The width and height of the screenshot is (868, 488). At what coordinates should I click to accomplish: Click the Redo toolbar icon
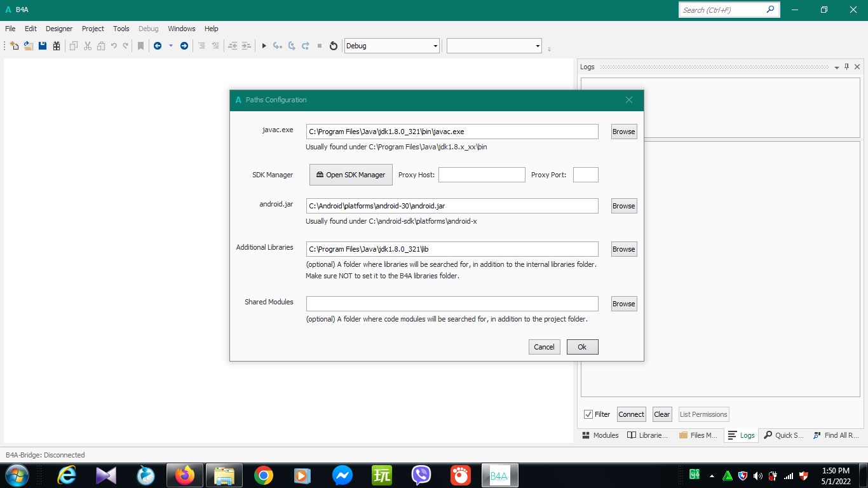pos(126,46)
